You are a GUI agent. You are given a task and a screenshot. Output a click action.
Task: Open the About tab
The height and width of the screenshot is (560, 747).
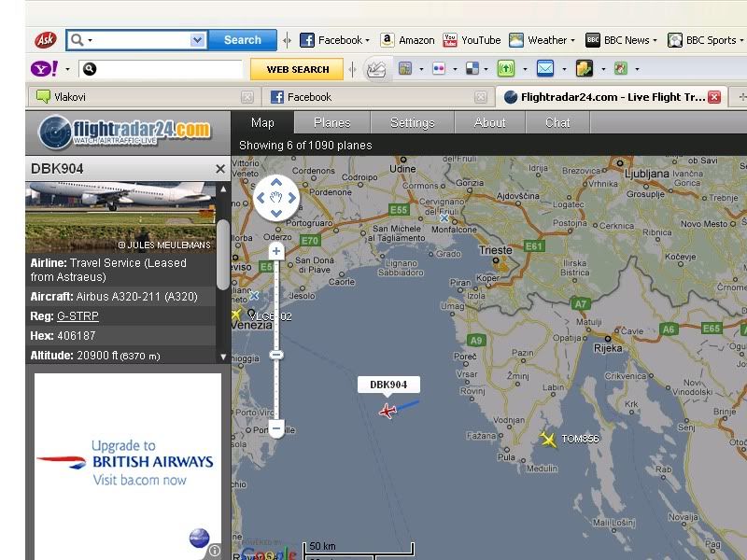(x=489, y=123)
